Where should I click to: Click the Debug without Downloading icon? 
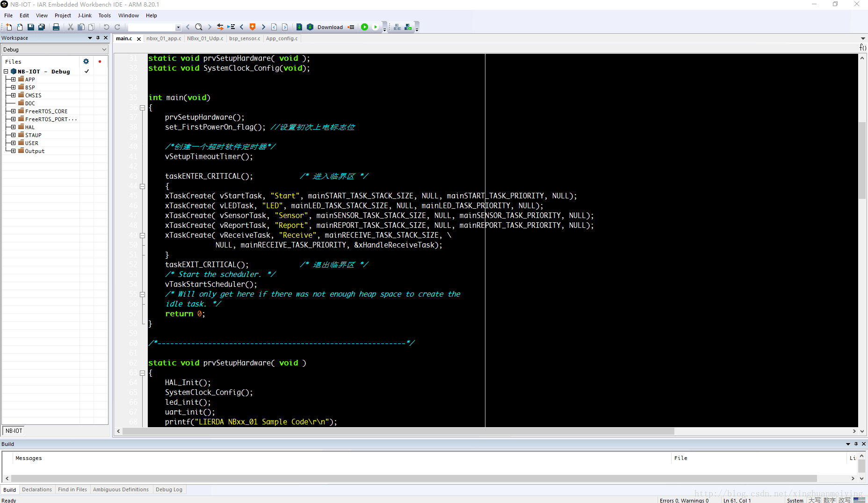[376, 27]
